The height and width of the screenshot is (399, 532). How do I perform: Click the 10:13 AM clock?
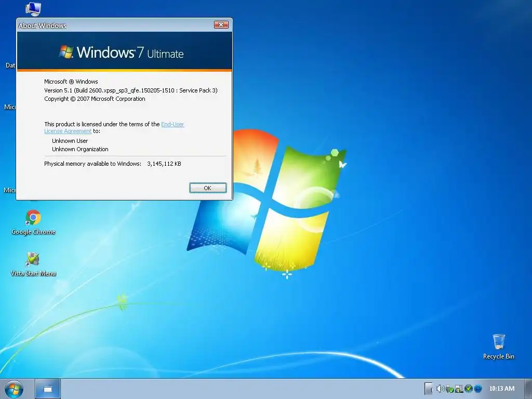pos(502,389)
